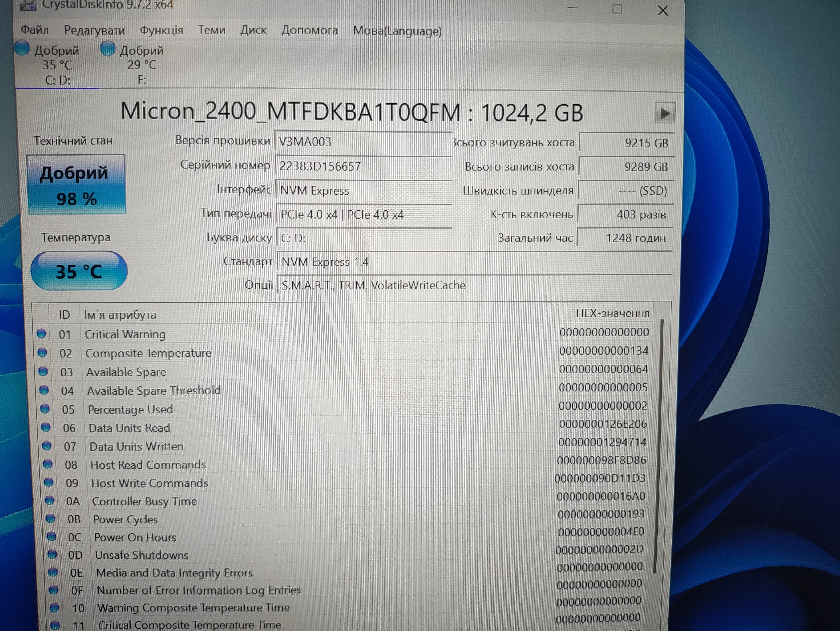The width and height of the screenshot is (840, 631).
Task: Click the next disk arrow button
Action: [x=665, y=113]
